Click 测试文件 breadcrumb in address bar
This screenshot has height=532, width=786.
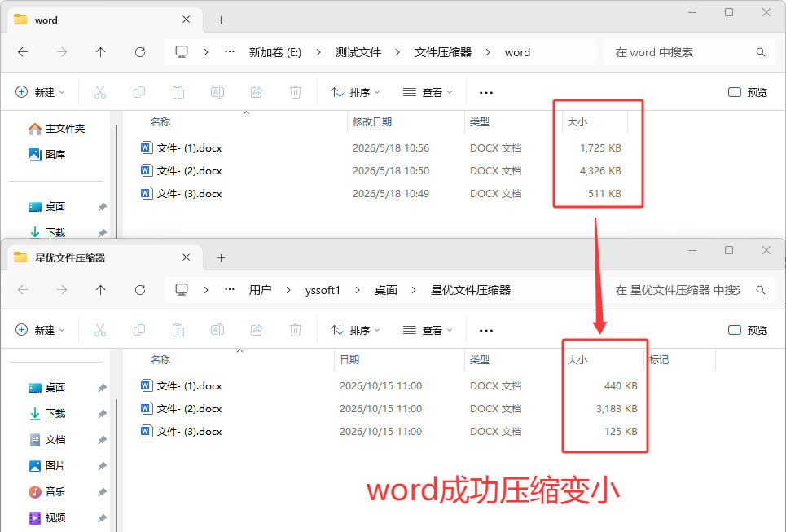358,52
